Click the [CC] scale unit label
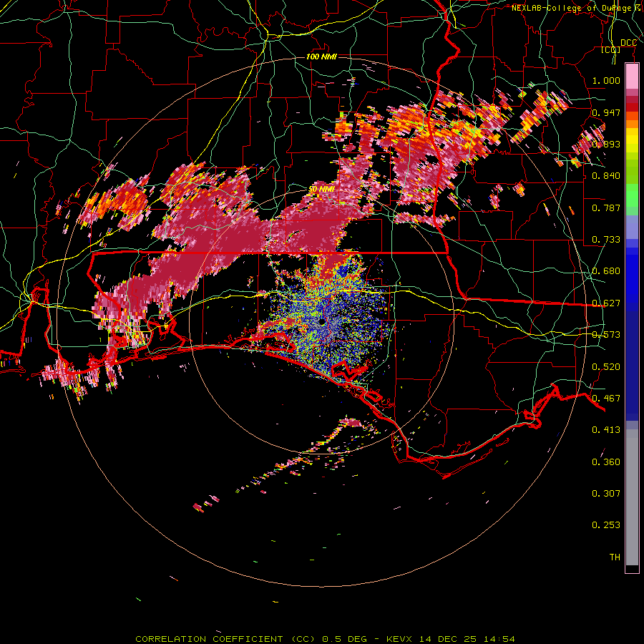644x644 pixels. click(x=611, y=50)
